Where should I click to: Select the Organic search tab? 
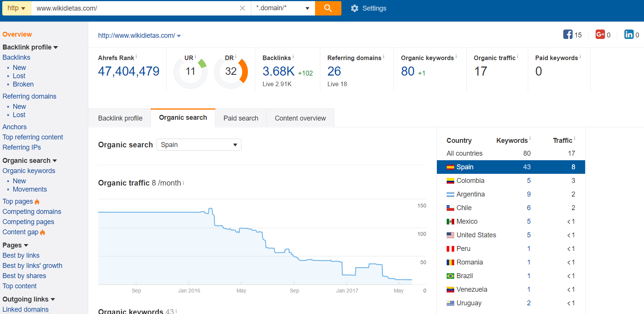pyautogui.click(x=183, y=118)
